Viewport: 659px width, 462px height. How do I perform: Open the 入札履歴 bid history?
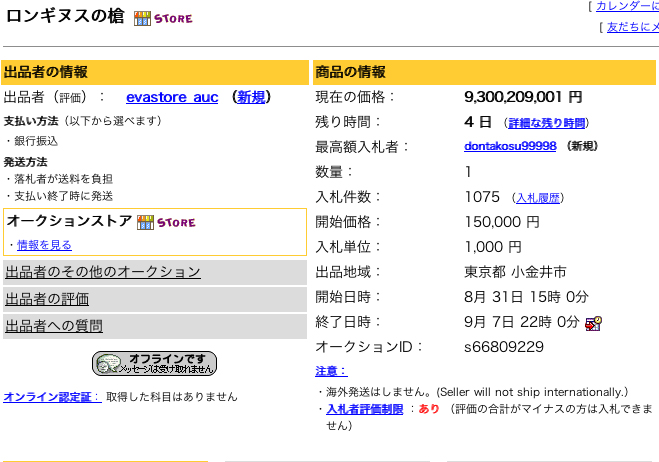coord(538,198)
